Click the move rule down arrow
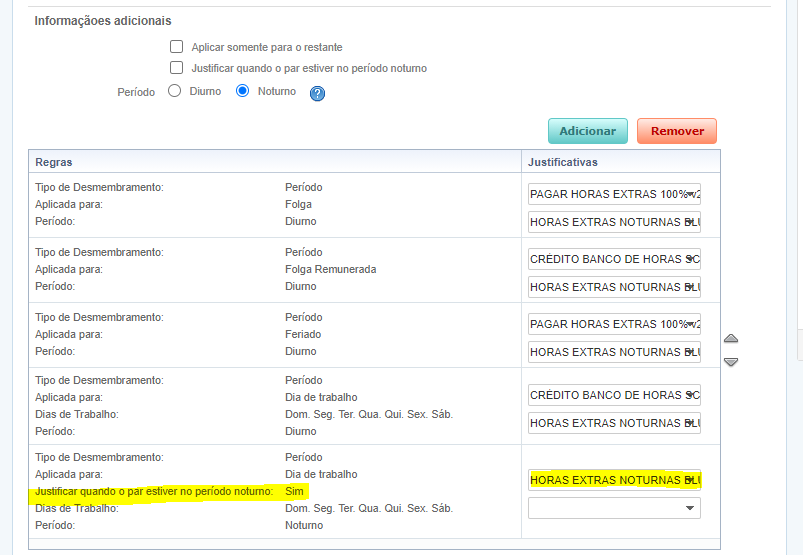Screen dimensions: 803x555 click(x=731, y=361)
